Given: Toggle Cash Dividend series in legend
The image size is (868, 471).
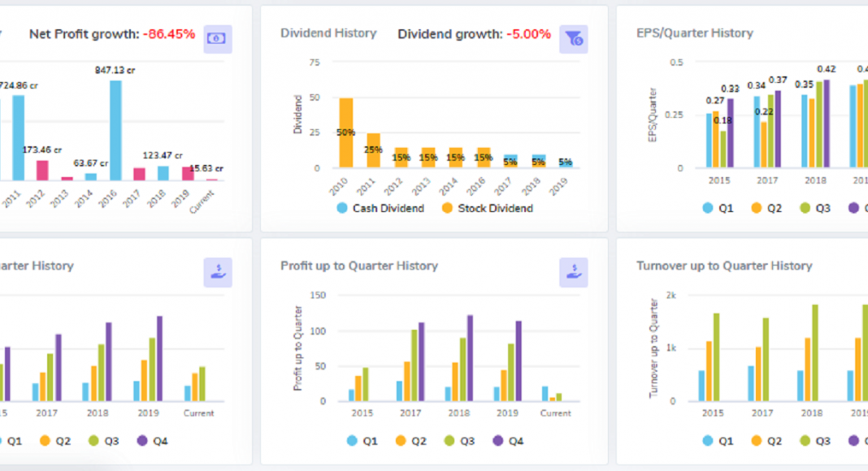Looking at the screenshot, I should (380, 208).
